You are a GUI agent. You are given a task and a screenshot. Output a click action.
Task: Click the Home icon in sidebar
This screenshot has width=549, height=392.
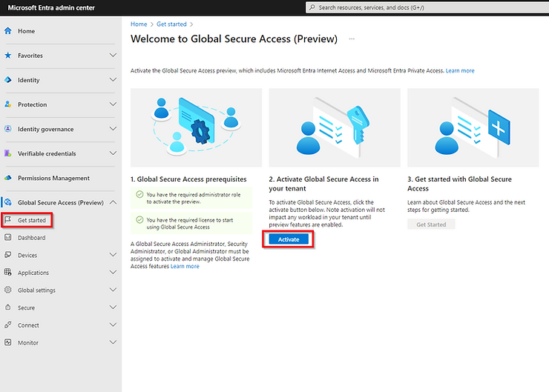[x=8, y=31]
